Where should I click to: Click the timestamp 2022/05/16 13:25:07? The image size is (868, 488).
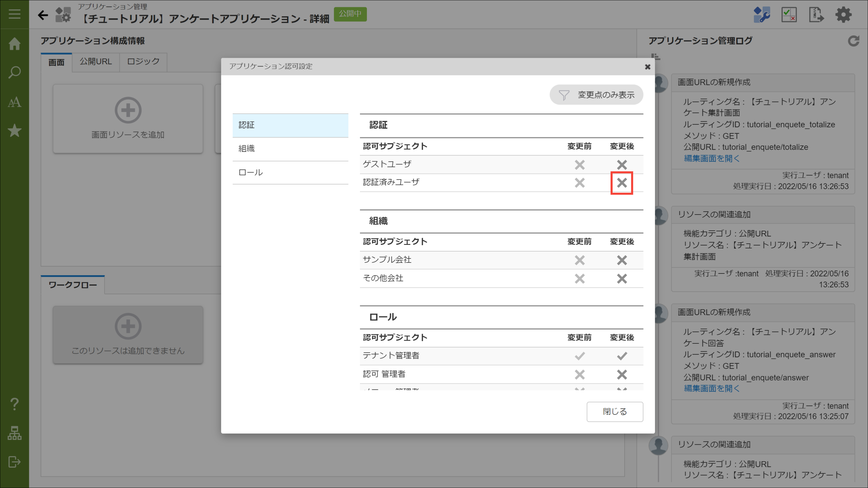click(x=813, y=416)
